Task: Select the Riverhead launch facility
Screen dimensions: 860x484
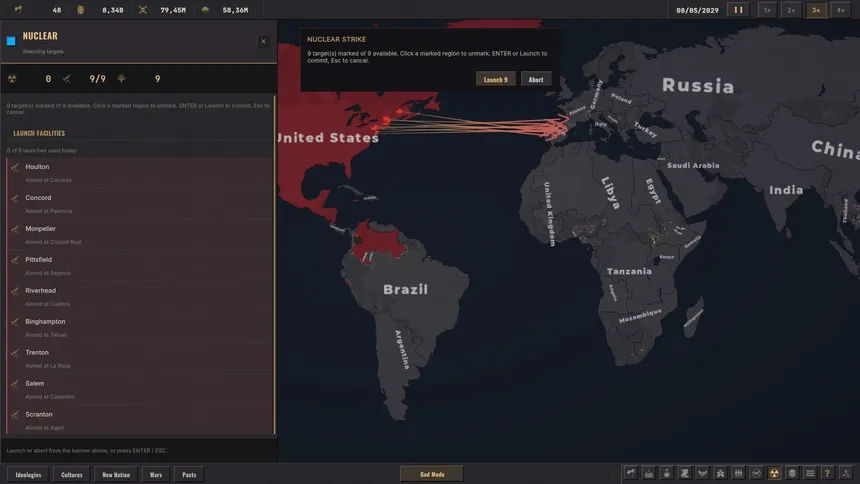Action: (140, 297)
